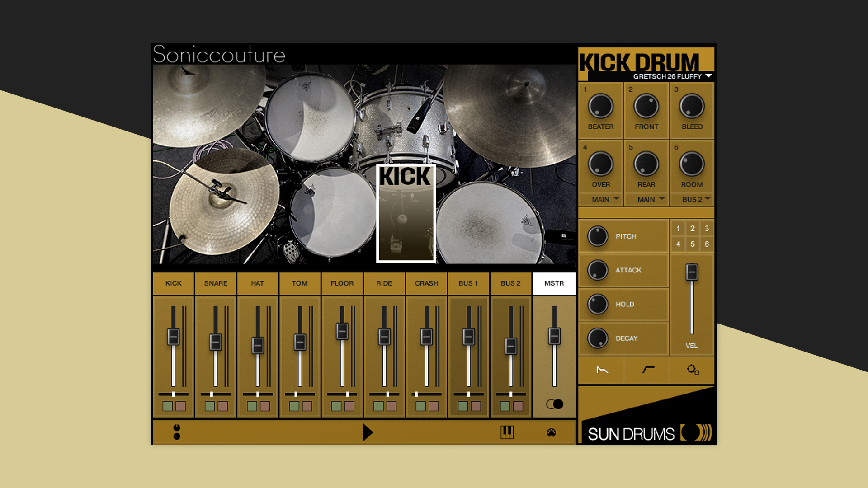Select the TOM mixer tab
This screenshot has width=868, height=488.
(300, 283)
